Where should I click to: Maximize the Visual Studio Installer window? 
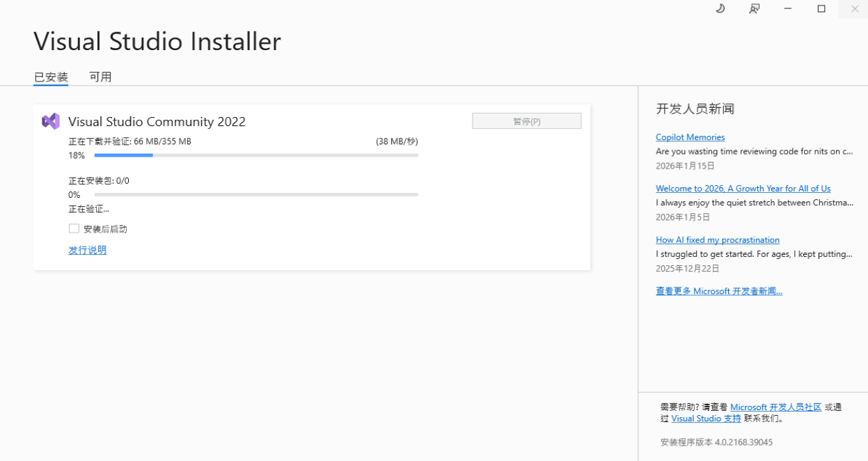pos(821,8)
